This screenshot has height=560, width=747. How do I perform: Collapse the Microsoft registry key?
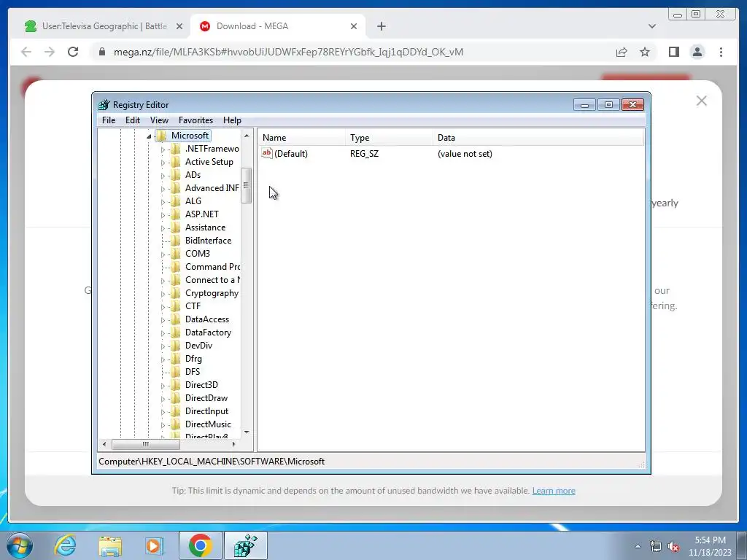pyautogui.click(x=149, y=136)
